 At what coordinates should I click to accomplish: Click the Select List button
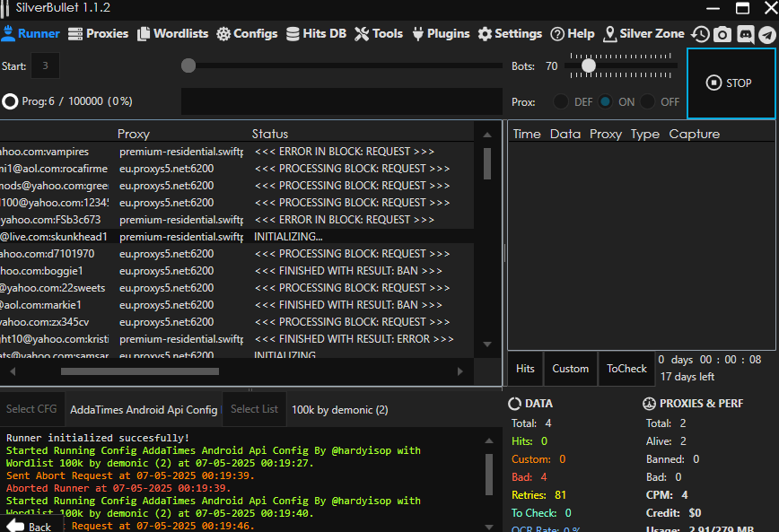(254, 409)
